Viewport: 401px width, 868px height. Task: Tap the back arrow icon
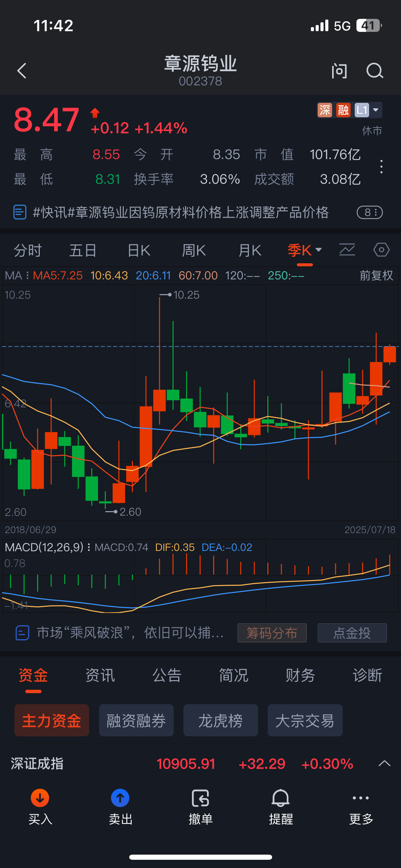22,71
